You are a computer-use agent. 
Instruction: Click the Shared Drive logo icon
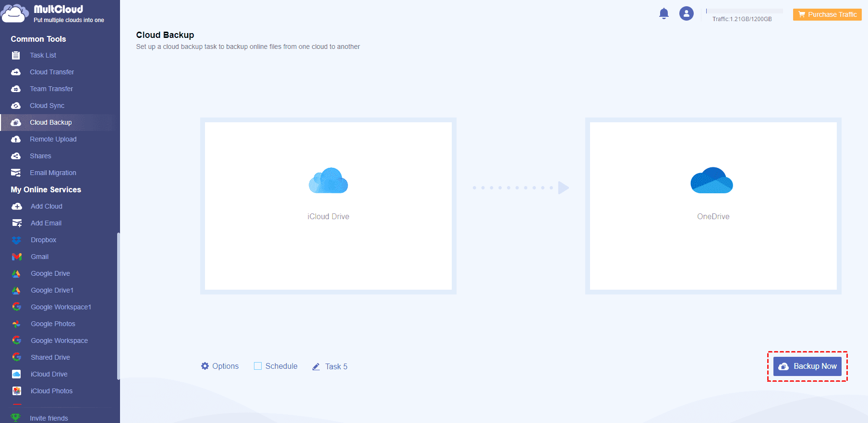pyautogui.click(x=17, y=357)
